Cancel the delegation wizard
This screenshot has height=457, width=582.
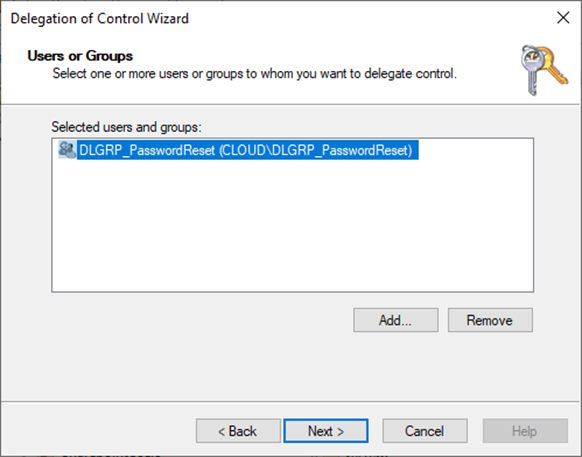point(425,431)
